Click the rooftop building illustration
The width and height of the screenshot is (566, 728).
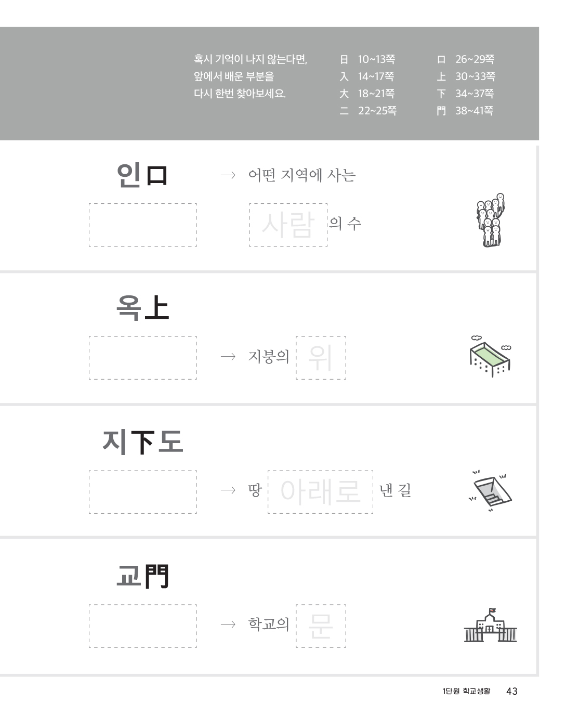(x=491, y=355)
